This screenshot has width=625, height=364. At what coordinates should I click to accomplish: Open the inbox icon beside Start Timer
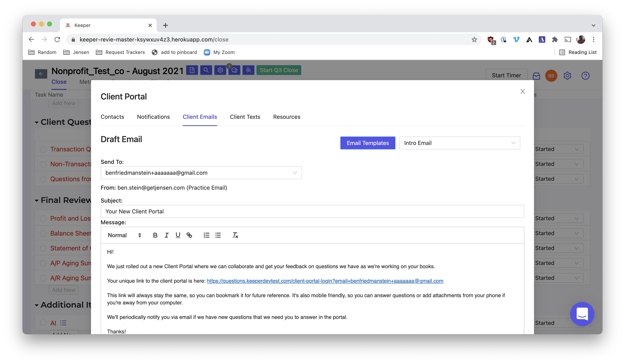(x=536, y=76)
